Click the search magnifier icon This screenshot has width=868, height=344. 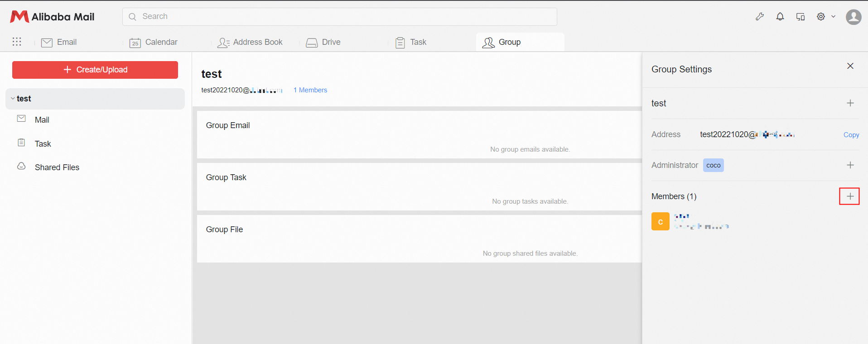coord(132,17)
